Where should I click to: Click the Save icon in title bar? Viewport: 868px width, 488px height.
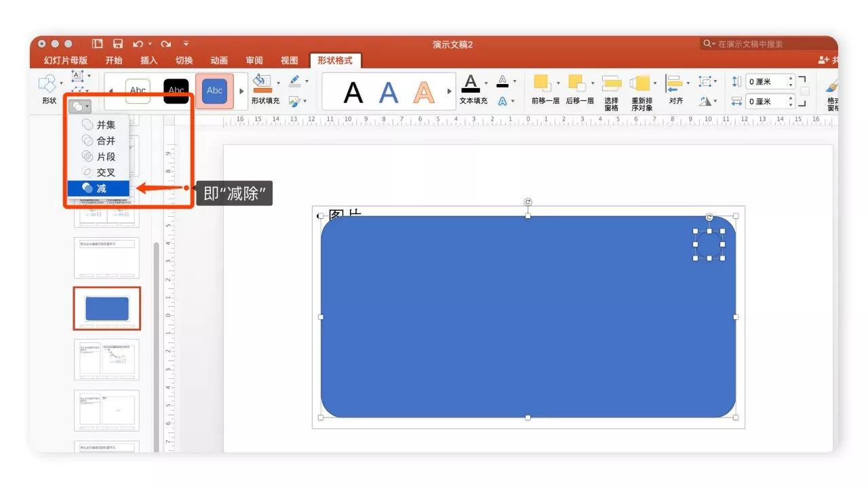coord(118,44)
